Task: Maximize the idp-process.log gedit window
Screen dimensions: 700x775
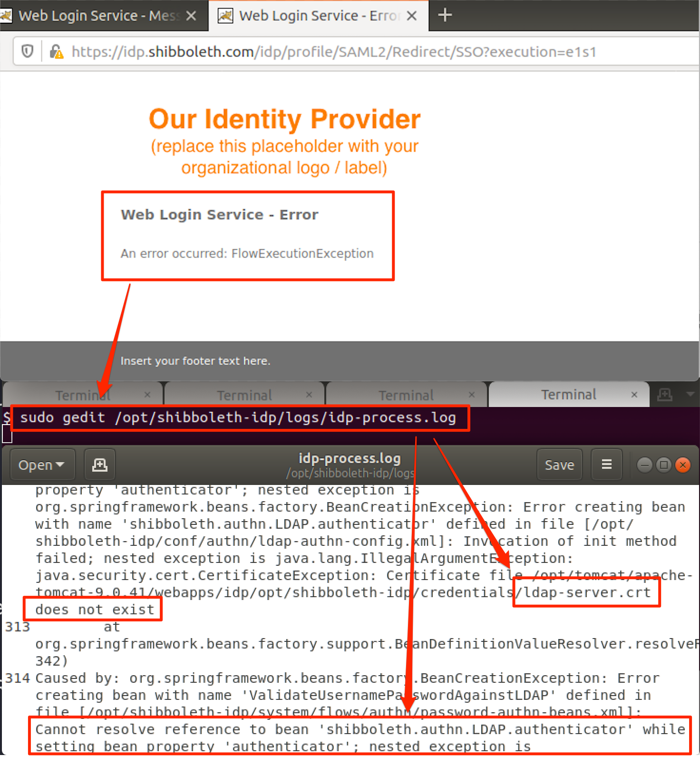Action: [x=664, y=465]
